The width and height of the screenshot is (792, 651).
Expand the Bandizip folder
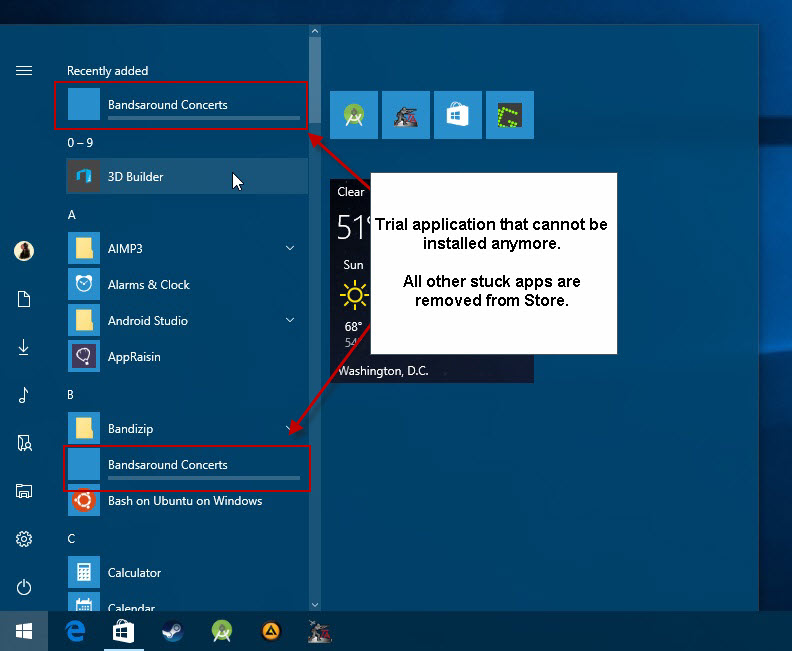point(290,428)
